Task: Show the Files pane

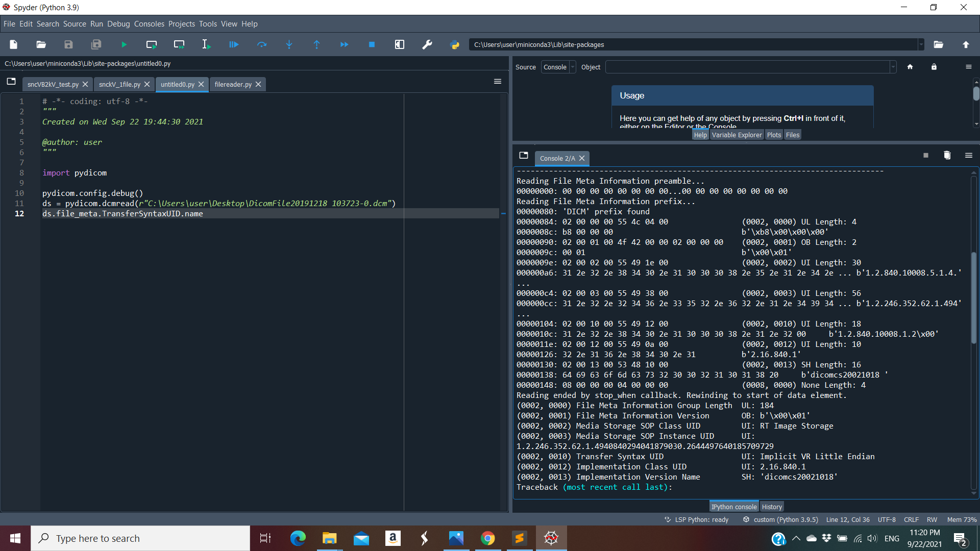Action: pyautogui.click(x=793, y=135)
